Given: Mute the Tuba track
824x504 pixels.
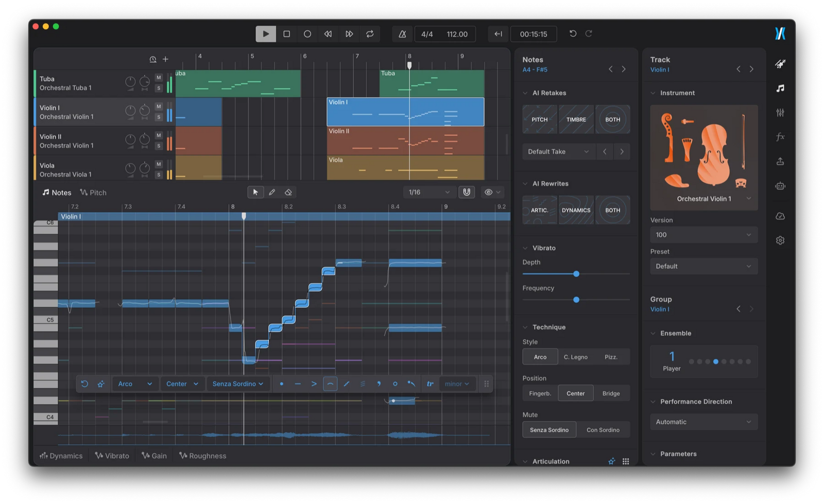Looking at the screenshot, I should tap(159, 78).
